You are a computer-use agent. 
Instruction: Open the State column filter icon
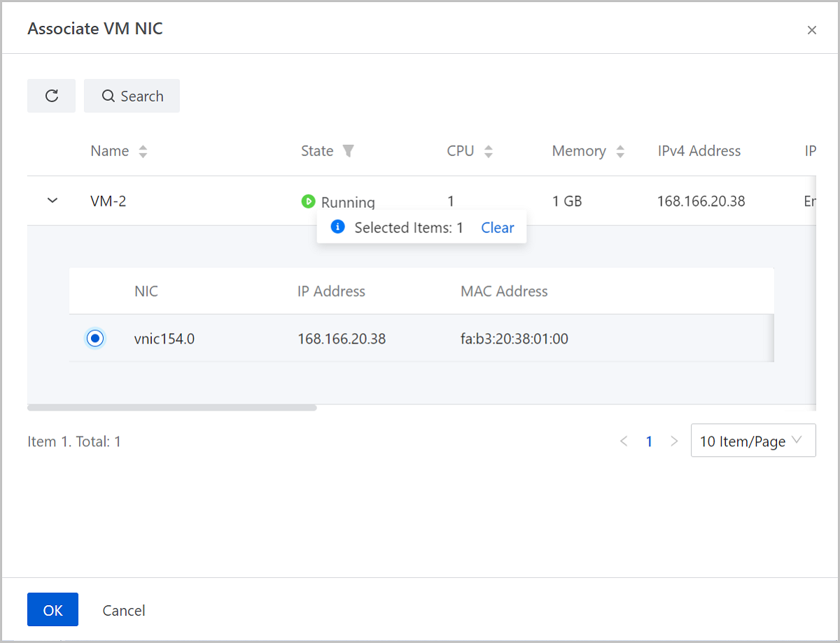click(348, 151)
